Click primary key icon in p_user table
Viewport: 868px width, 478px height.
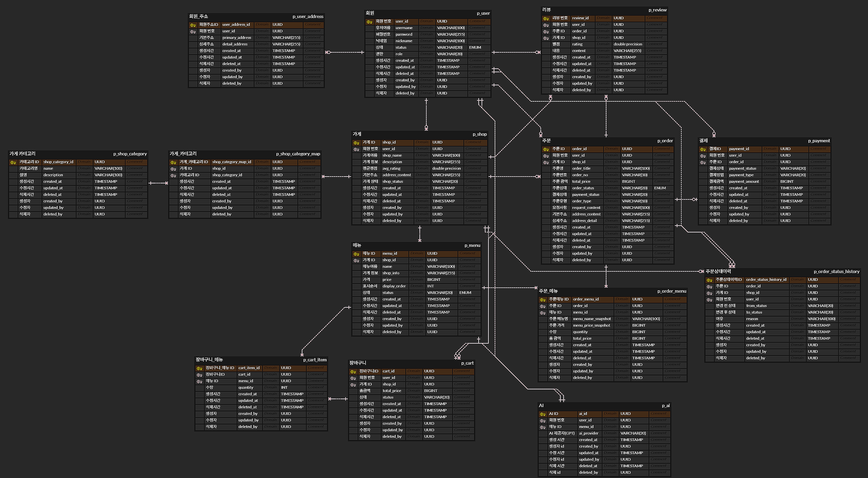pos(369,22)
